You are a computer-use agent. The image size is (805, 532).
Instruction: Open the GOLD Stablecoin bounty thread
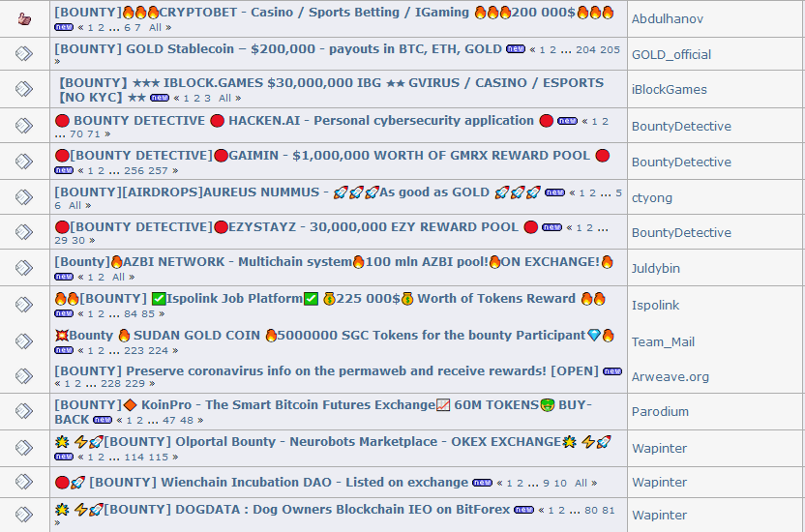tap(278, 49)
